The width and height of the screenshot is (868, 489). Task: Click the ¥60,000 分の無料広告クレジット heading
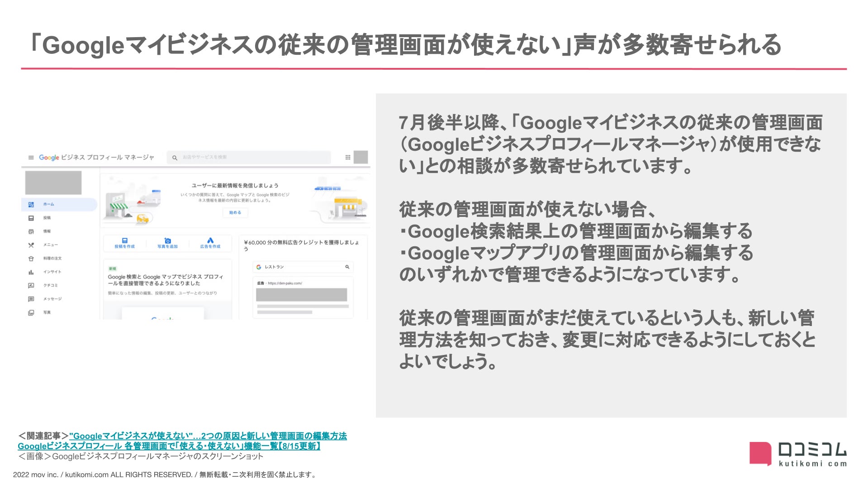point(301,245)
